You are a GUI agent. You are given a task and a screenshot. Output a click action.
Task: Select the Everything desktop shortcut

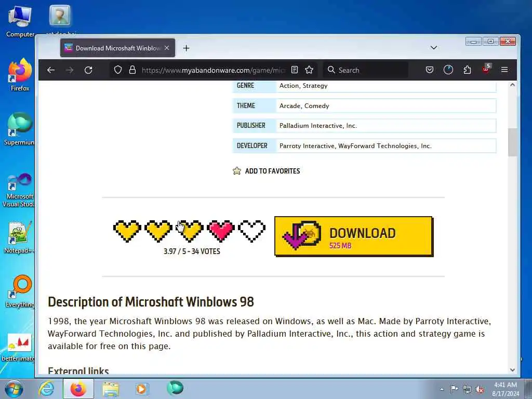pos(20,291)
